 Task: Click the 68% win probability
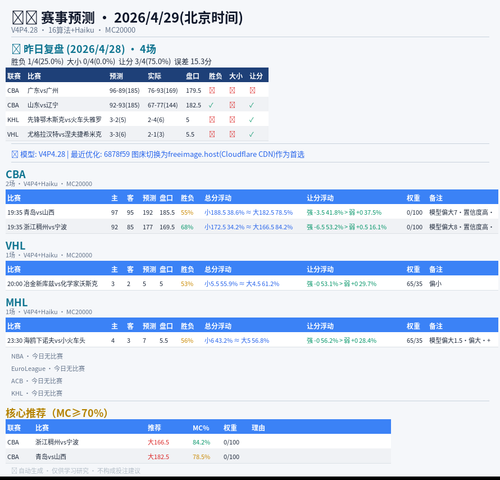coord(187,227)
